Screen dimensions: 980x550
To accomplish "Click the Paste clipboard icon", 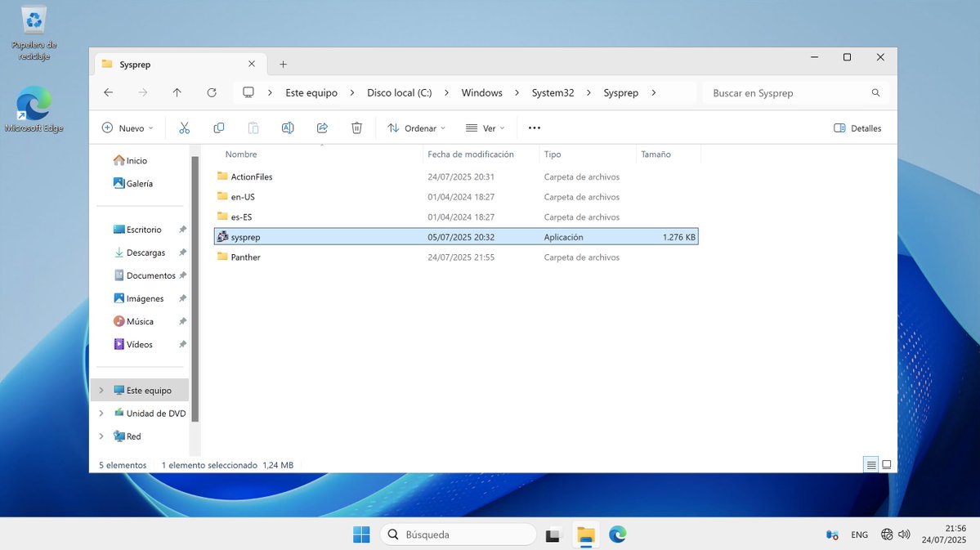I will point(253,128).
